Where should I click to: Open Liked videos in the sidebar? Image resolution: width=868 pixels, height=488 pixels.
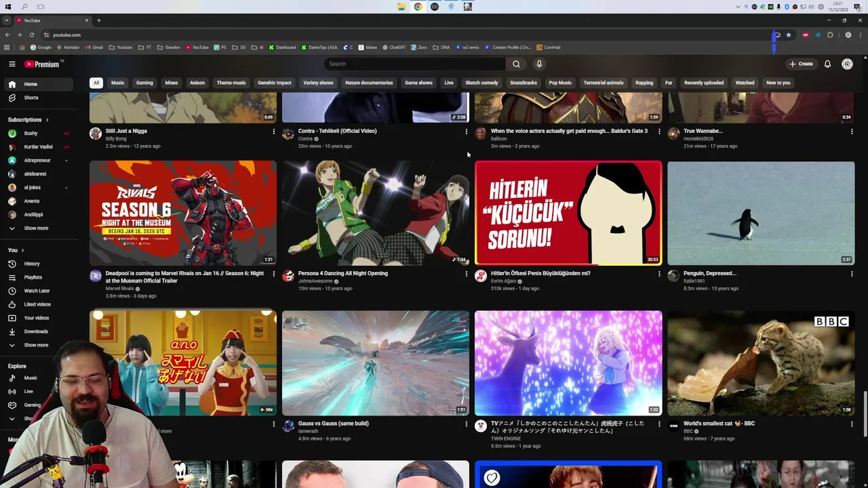(37, 304)
